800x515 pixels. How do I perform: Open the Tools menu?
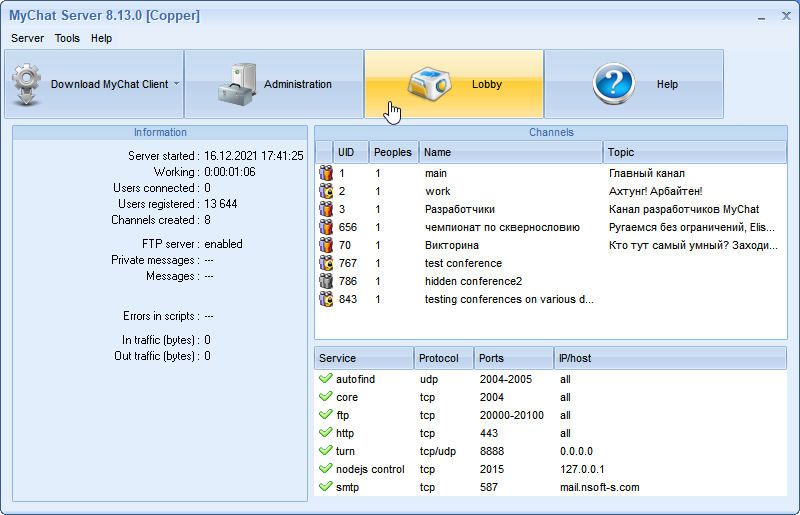tap(67, 38)
